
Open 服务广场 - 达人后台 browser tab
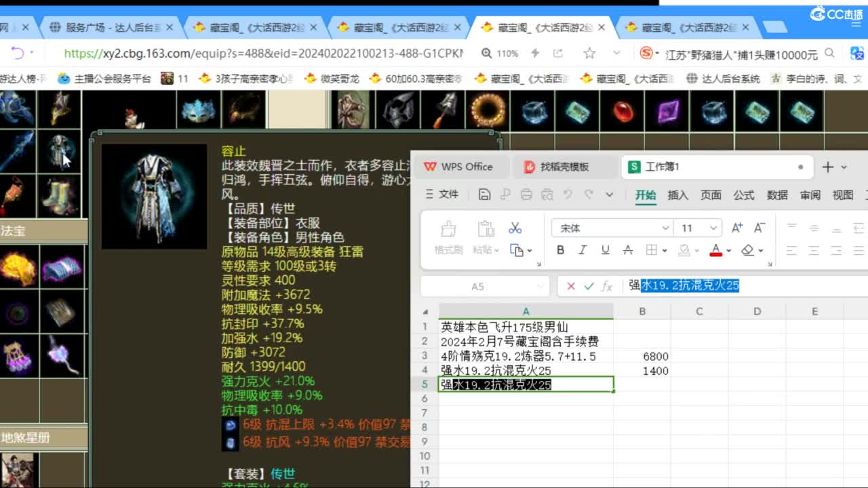point(113,28)
